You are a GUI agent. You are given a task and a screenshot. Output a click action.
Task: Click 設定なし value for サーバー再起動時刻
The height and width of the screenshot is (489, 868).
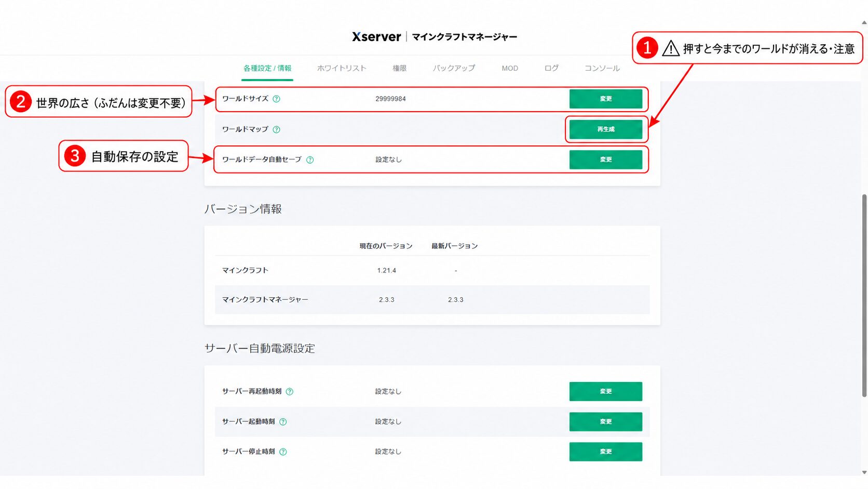click(388, 391)
